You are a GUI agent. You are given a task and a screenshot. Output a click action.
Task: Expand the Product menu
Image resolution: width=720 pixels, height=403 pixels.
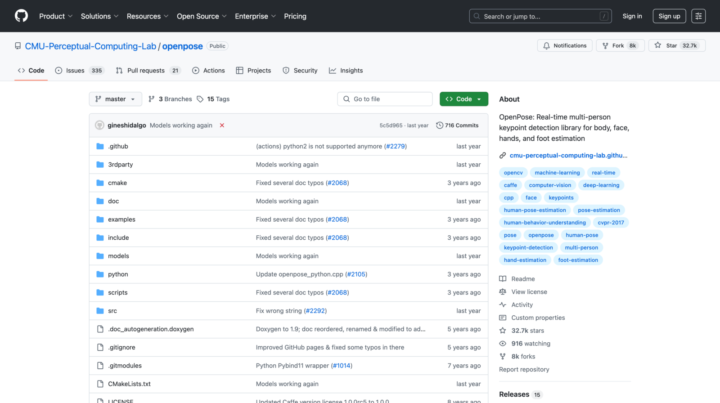pos(56,16)
